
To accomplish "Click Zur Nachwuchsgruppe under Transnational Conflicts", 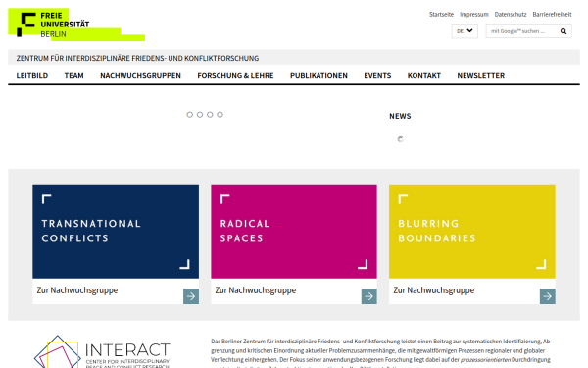I will [77, 290].
